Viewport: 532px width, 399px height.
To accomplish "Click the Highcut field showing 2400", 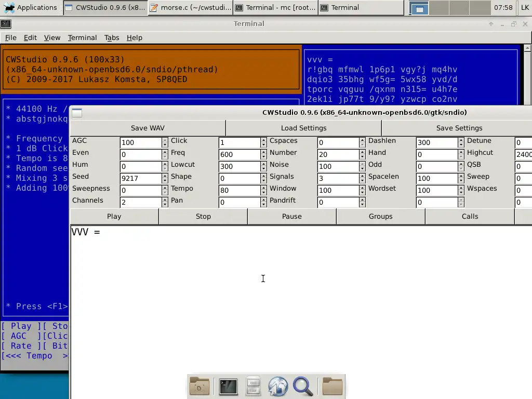I will click(x=524, y=154).
